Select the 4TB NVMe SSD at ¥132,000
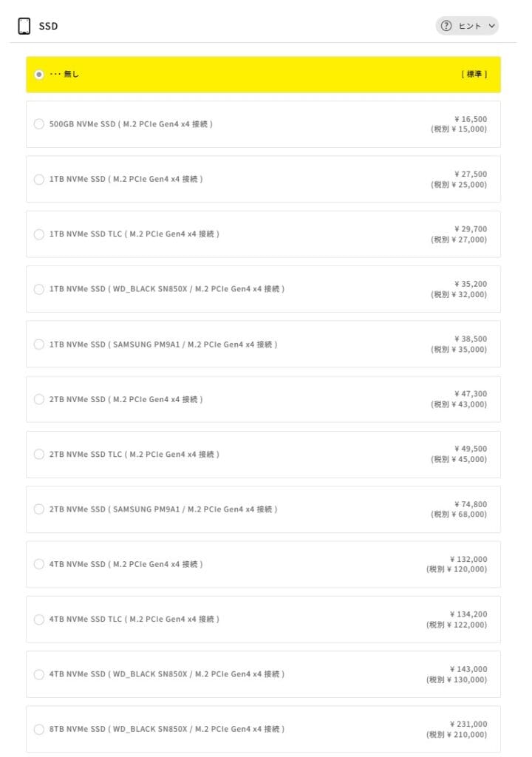Image resolution: width=532 pixels, height=757 pixels. [x=39, y=564]
